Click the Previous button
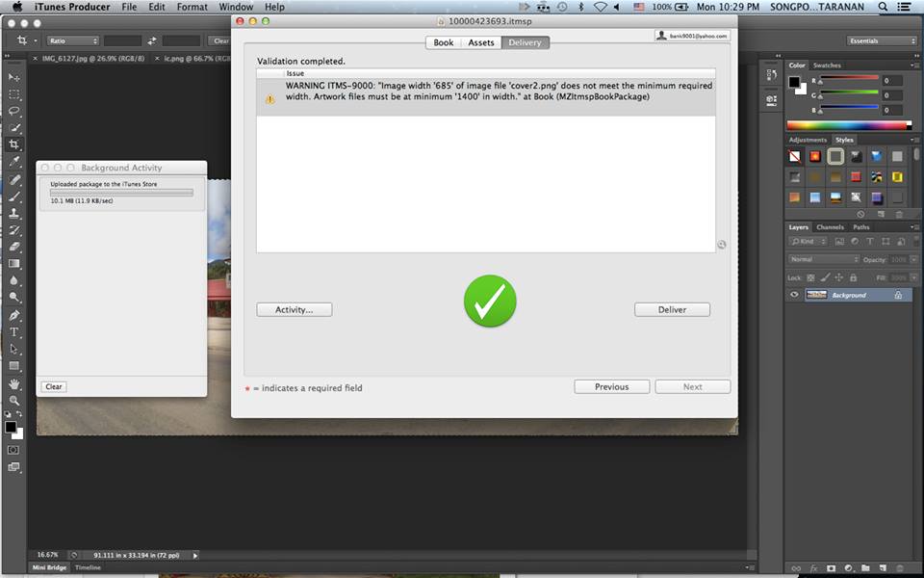The image size is (924, 578). tap(612, 387)
